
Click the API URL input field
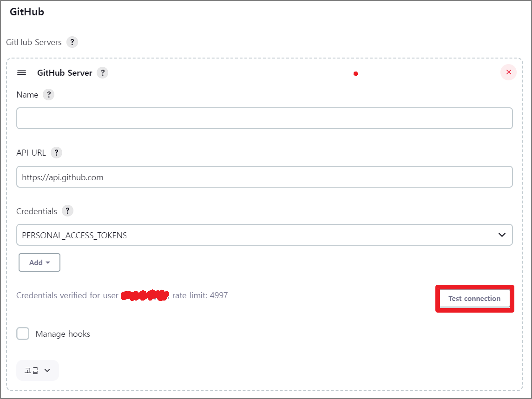[x=264, y=177]
